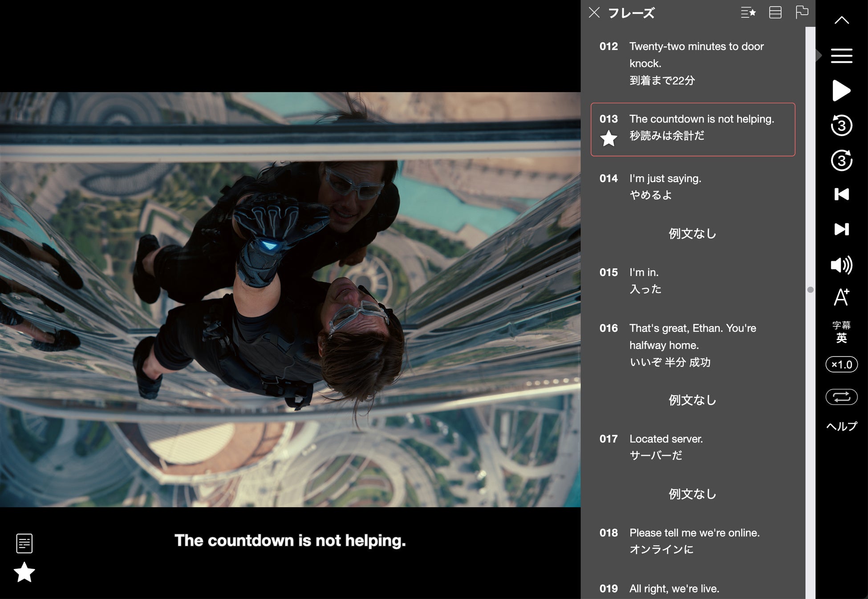Screen dimensions: 868x599
Task: Toggle the hamburger menu panel
Action: pos(841,56)
